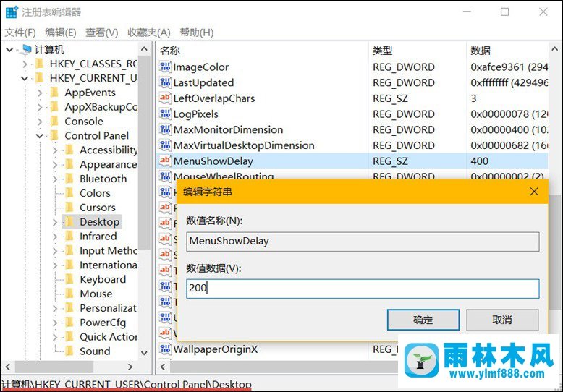Viewport: 563px width, 392px height.
Task: Click the 数值名称 field showing MenuShowDelay
Action: pos(363,242)
